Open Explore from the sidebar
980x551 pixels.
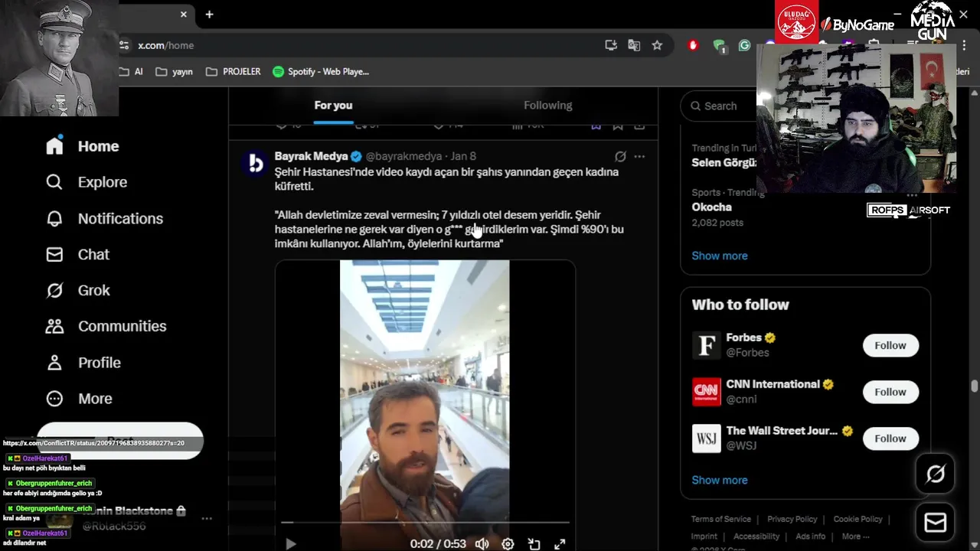[x=87, y=182]
